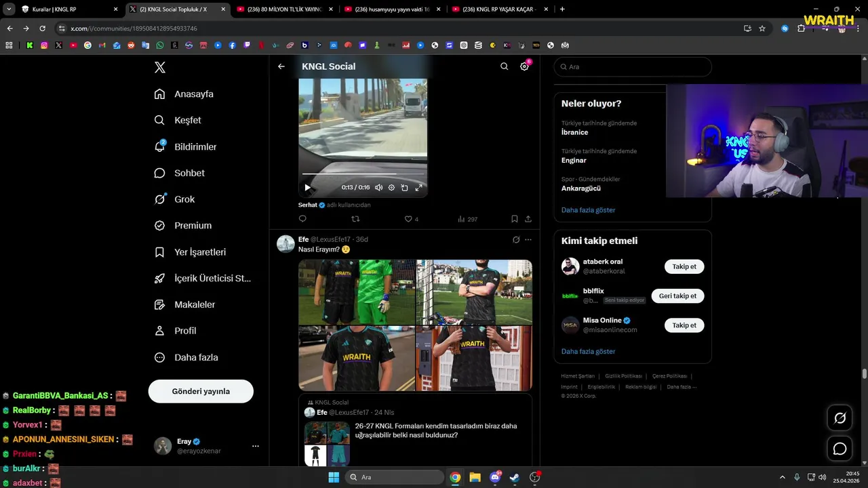This screenshot has height=488, width=868.
Task: Show more trends under Neler oluyor
Action: pos(588,210)
